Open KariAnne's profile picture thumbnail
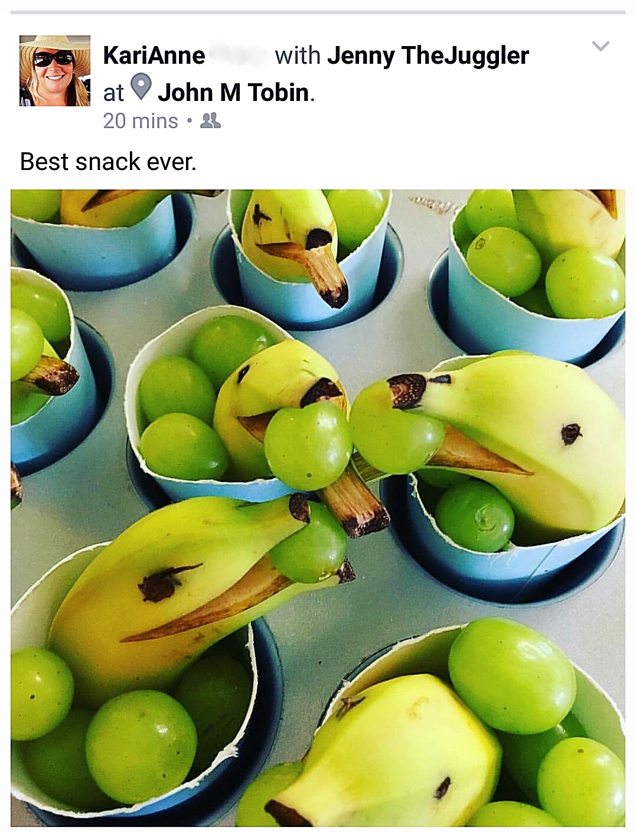 click(x=55, y=71)
